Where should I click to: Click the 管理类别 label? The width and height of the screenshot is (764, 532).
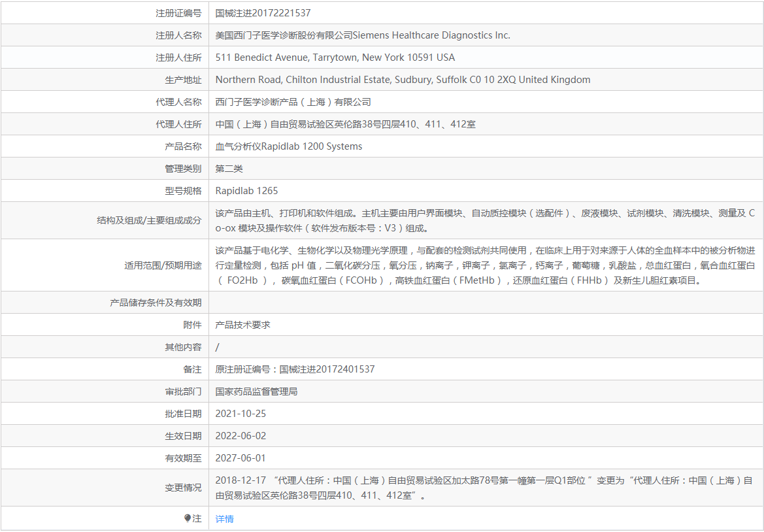pos(183,169)
